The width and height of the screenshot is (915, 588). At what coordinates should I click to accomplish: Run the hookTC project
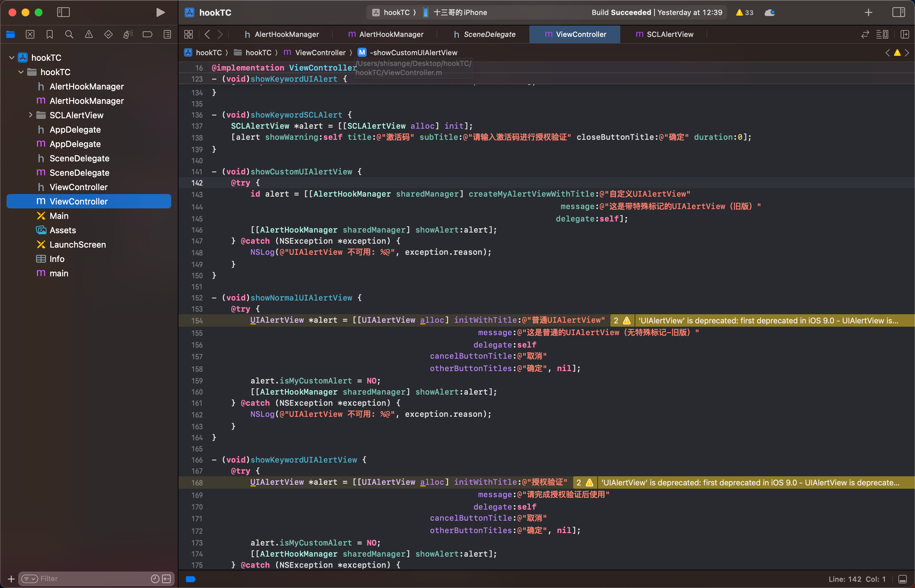point(160,12)
